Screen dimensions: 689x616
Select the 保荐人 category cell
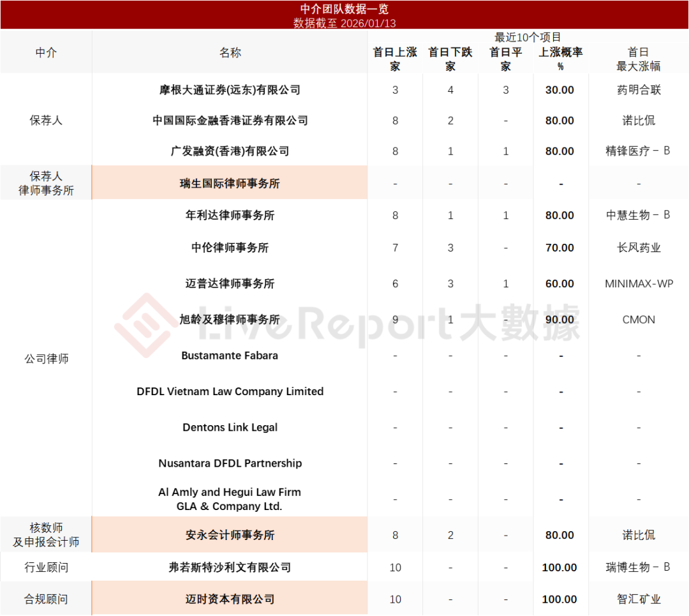click(46, 120)
